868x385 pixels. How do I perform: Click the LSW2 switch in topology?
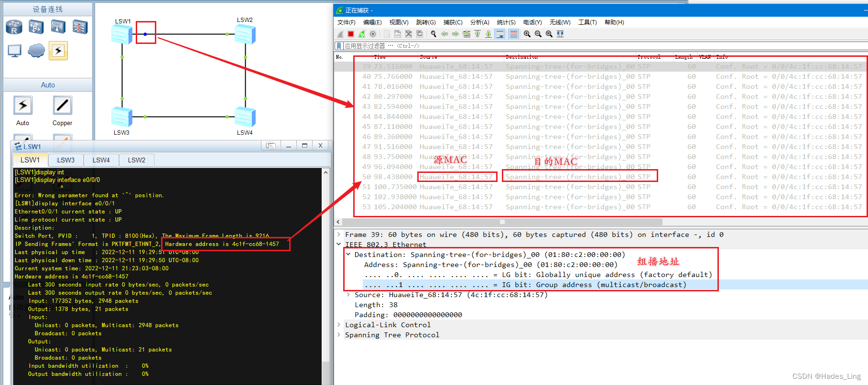click(245, 34)
